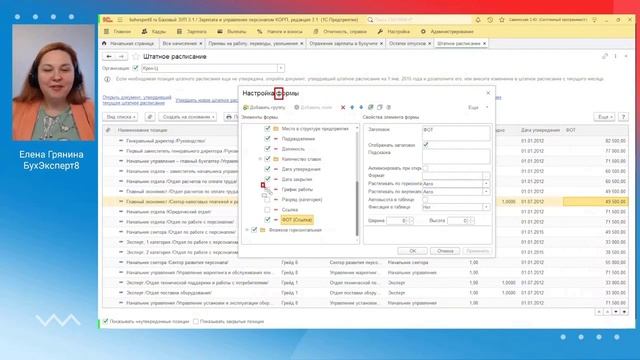Adjust the Ширина width spinner
The width and height of the screenshot is (640, 360).
click(411, 221)
